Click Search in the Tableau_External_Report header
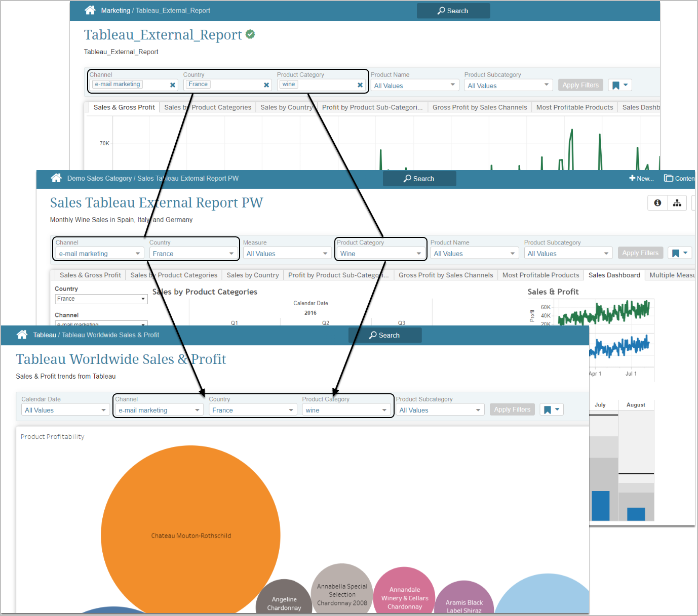This screenshot has height=616, width=698. [453, 11]
